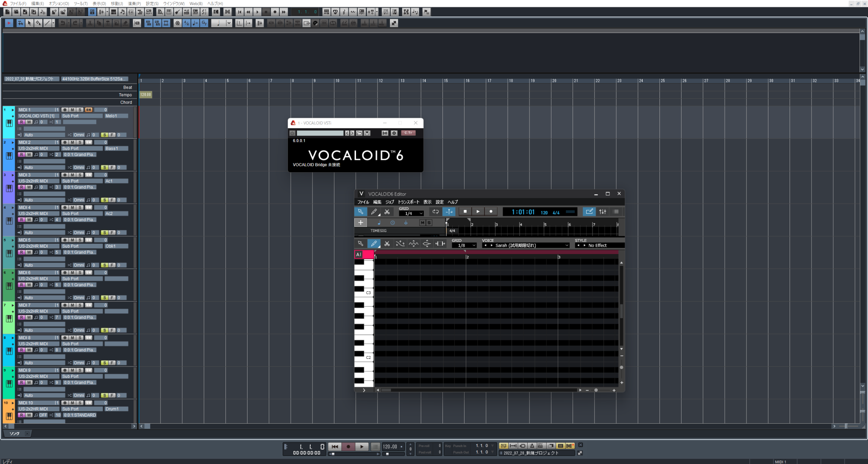868x464 pixels.
Task: Click the add track plus icon in editor
Action: coord(361,222)
